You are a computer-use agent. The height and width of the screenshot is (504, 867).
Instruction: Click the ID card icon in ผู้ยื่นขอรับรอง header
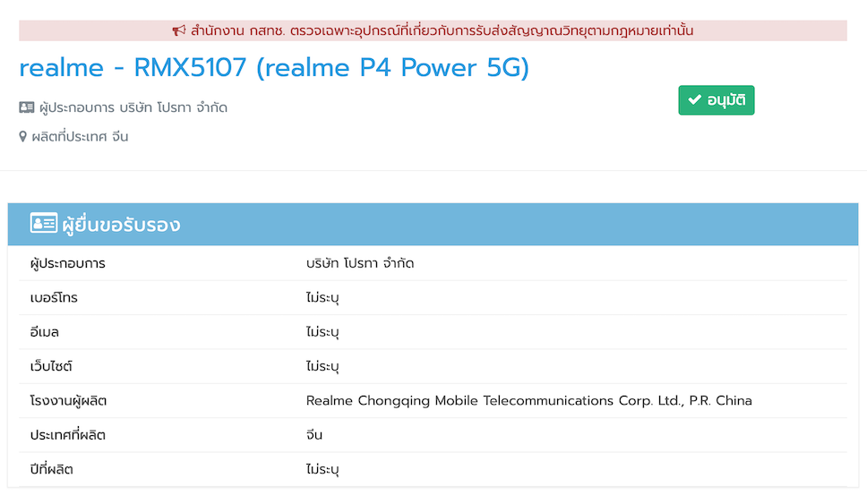pyautogui.click(x=43, y=224)
